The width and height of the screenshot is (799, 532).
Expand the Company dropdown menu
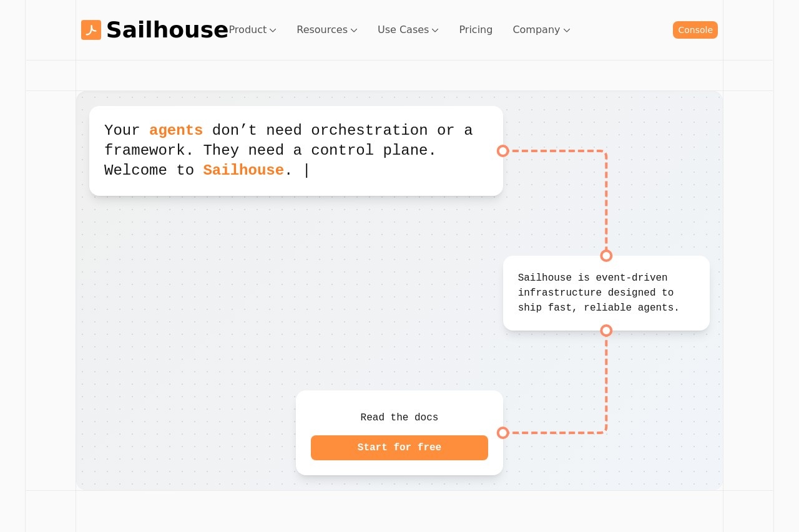coord(541,30)
